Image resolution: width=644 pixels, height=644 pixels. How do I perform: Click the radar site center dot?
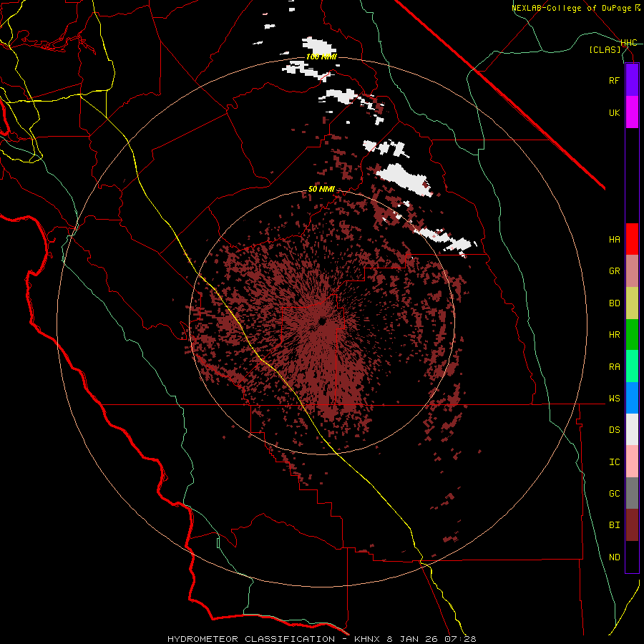[x=322, y=321]
